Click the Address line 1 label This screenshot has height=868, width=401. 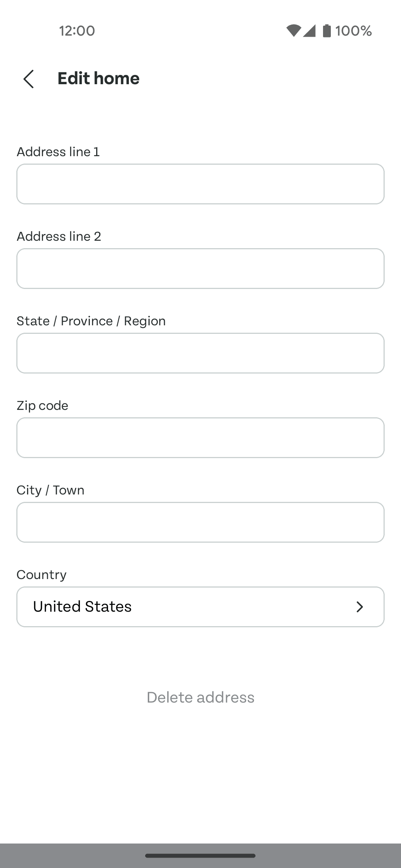click(58, 152)
